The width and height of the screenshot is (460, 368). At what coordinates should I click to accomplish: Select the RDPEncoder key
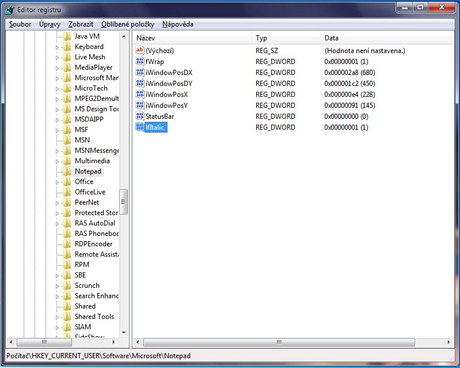(x=93, y=244)
